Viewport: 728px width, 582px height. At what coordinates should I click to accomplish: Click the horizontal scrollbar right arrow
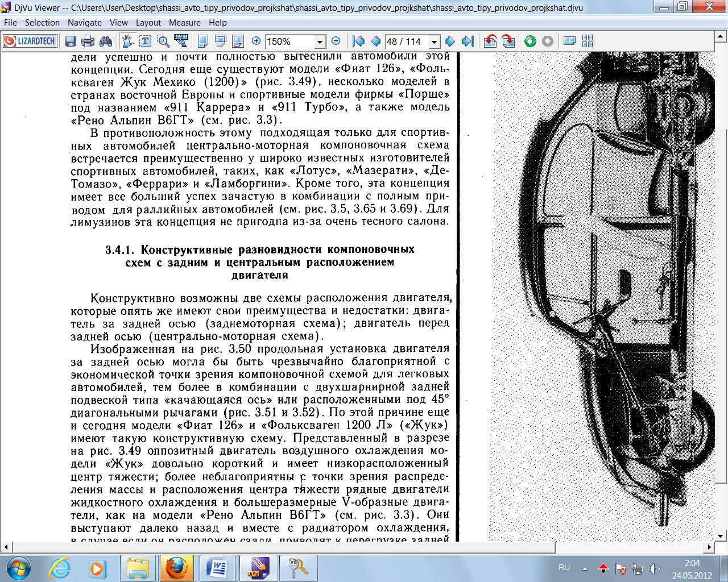(710, 547)
